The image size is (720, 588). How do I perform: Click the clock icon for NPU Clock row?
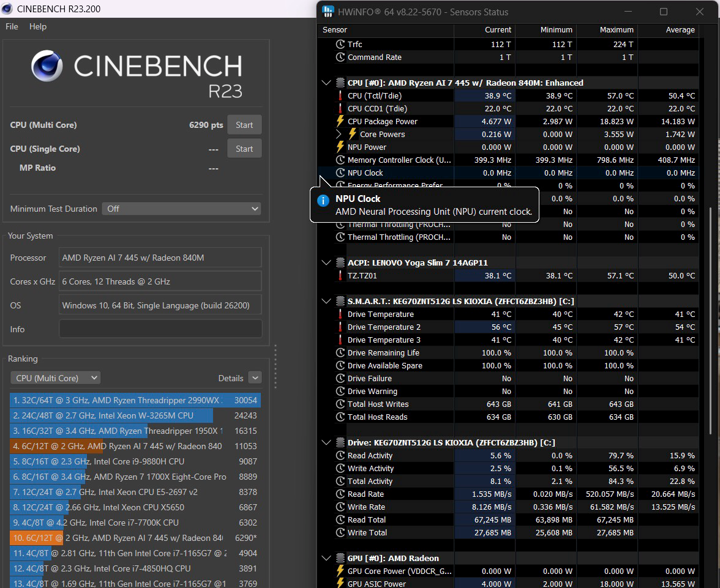(340, 173)
